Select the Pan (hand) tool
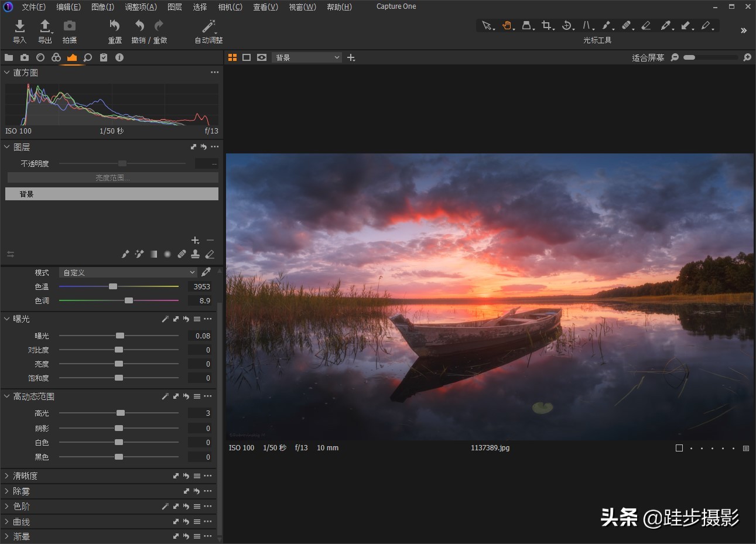Image resolution: width=756 pixels, height=544 pixels. [507, 26]
